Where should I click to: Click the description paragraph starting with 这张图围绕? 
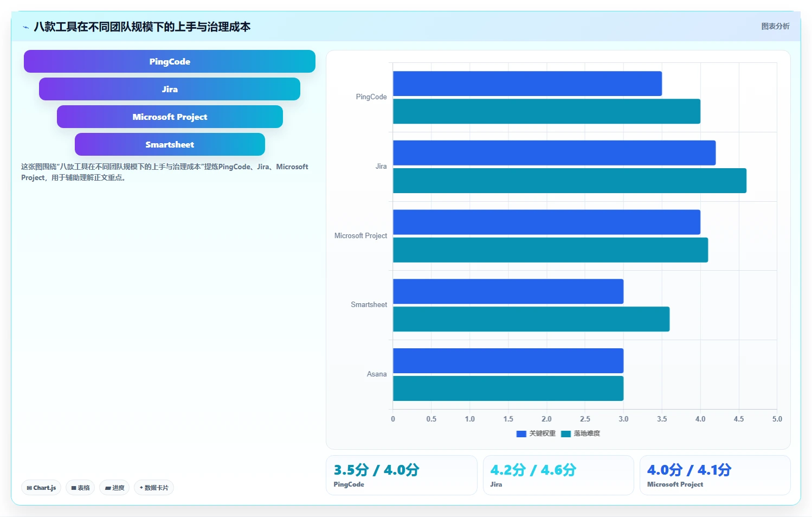(x=165, y=172)
